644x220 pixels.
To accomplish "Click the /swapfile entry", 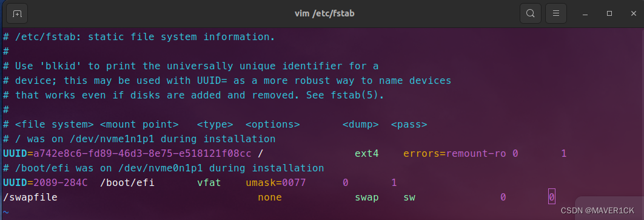I will (x=30, y=198).
